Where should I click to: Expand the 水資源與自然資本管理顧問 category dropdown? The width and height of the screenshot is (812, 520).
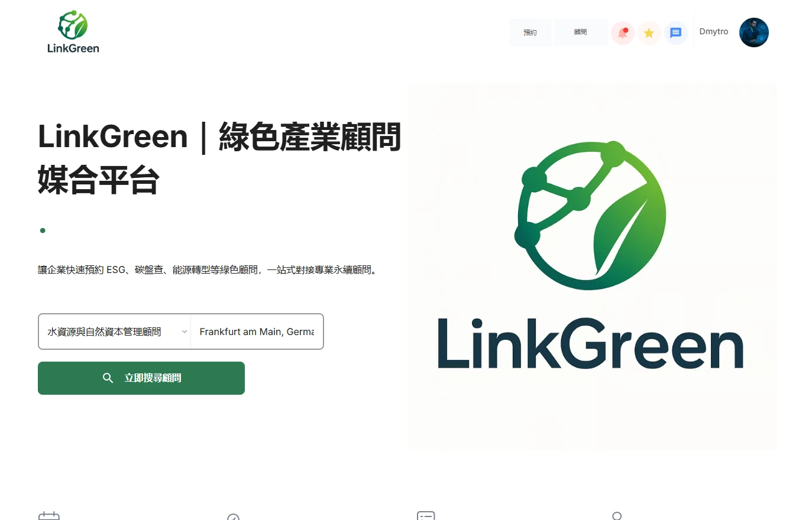click(x=115, y=331)
